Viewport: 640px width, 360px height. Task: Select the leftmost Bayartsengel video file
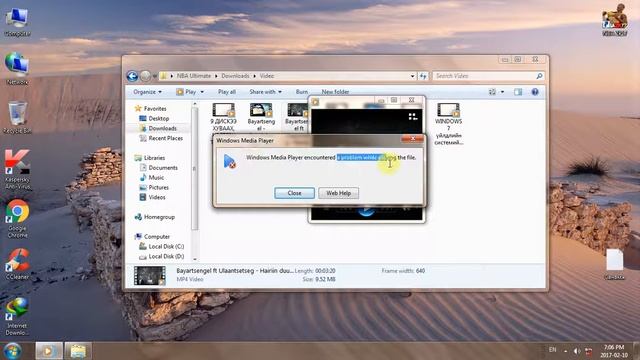(x=261, y=117)
